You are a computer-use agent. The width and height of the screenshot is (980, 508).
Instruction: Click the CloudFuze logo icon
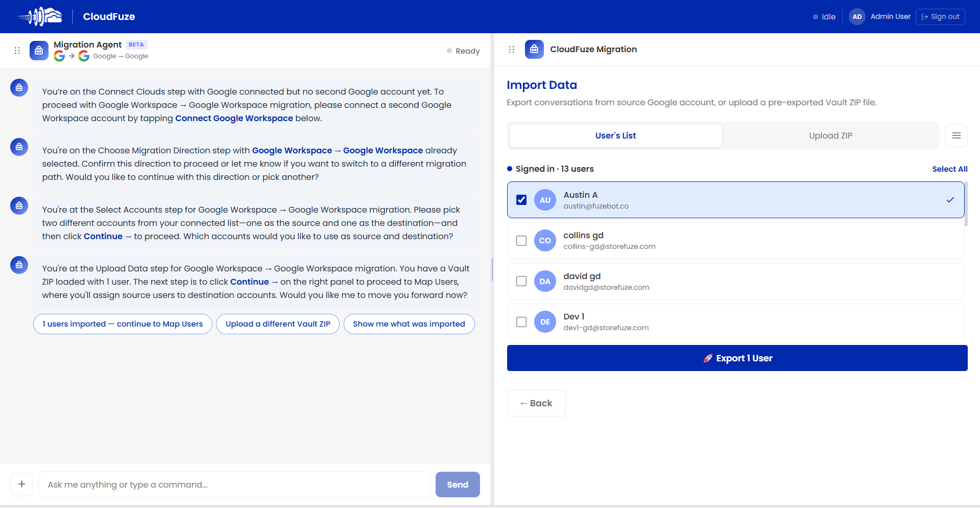pos(40,16)
